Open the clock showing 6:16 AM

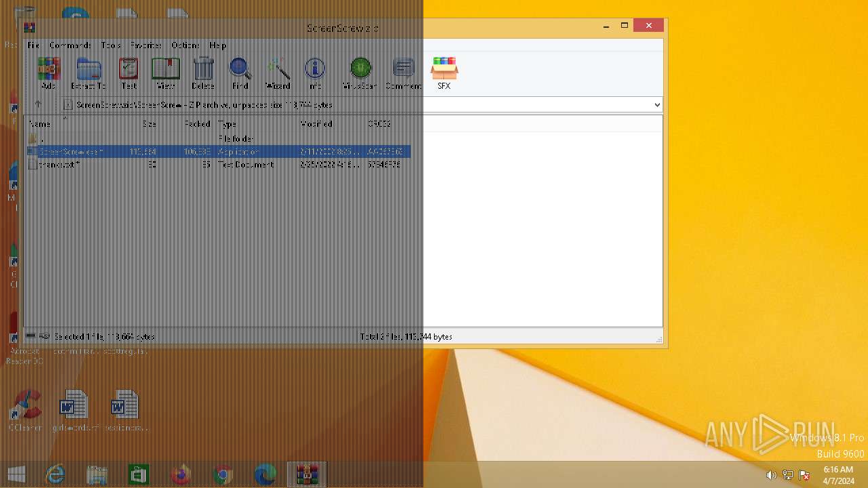pos(838,475)
